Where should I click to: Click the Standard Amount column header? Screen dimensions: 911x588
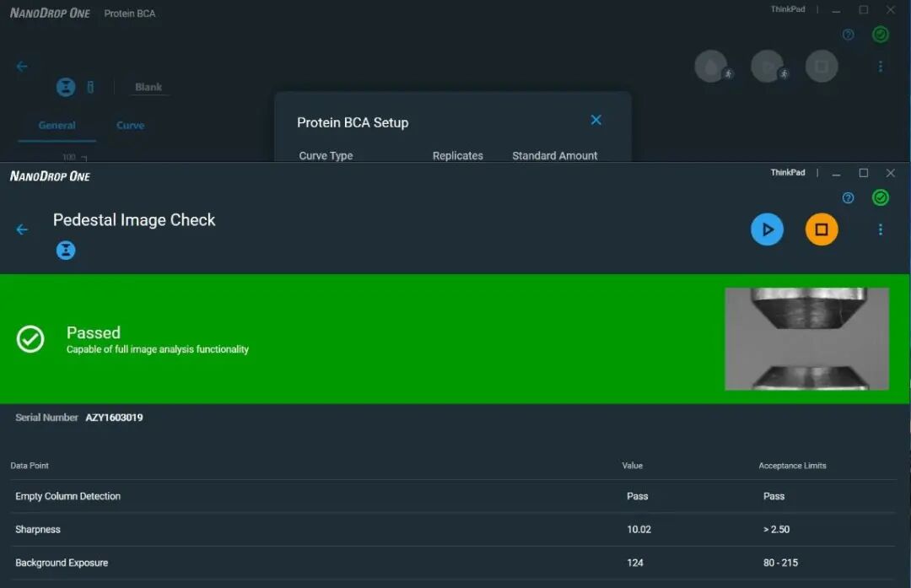[x=555, y=156]
